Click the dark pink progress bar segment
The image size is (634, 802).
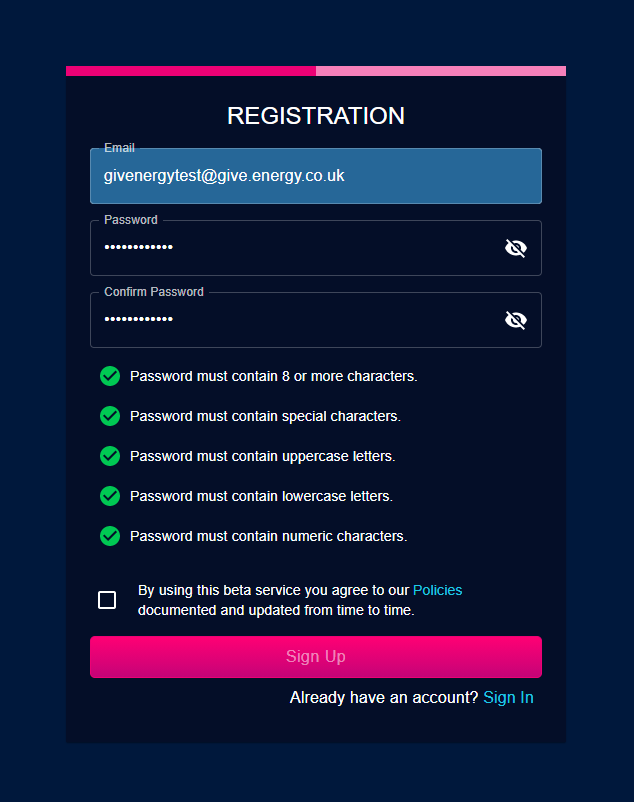pos(191,71)
